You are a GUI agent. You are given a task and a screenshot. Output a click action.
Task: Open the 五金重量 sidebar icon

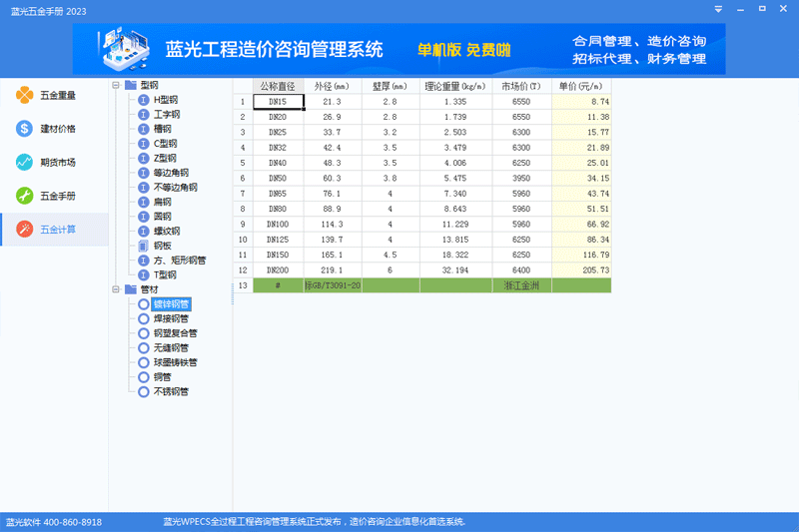[x=24, y=95]
